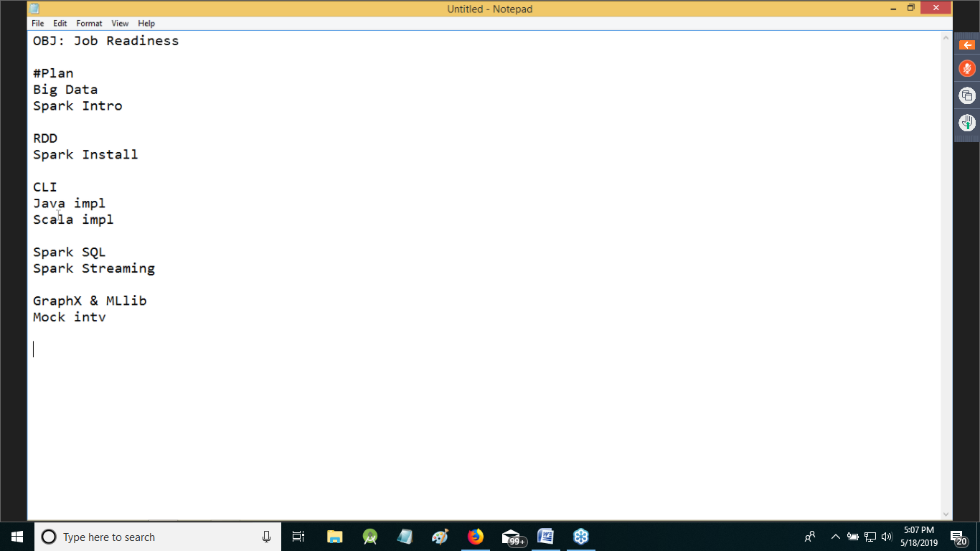980x551 pixels.
Task: Click the microphone icon in search box
Action: [267, 537]
